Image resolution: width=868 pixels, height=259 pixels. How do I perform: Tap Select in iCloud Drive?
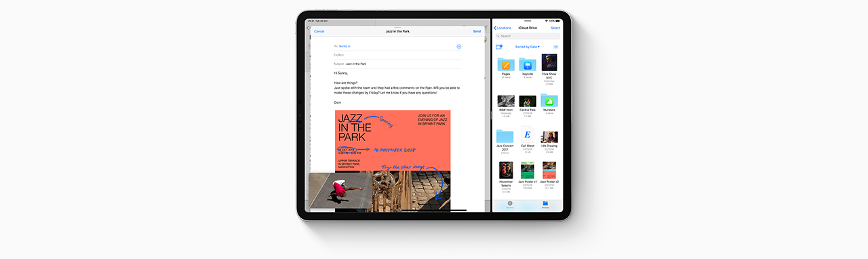click(x=555, y=28)
